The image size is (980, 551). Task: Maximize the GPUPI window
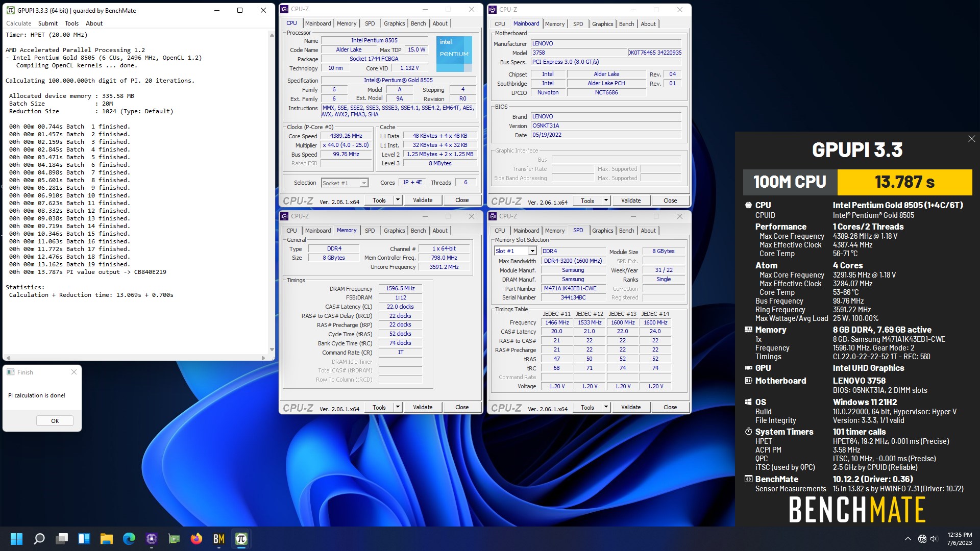coord(240,10)
